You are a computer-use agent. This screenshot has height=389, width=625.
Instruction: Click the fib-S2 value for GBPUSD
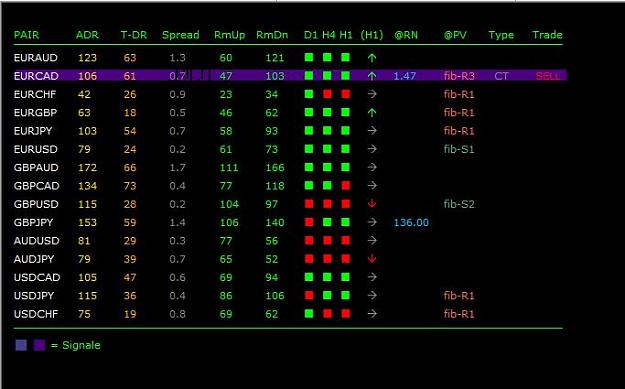click(459, 204)
